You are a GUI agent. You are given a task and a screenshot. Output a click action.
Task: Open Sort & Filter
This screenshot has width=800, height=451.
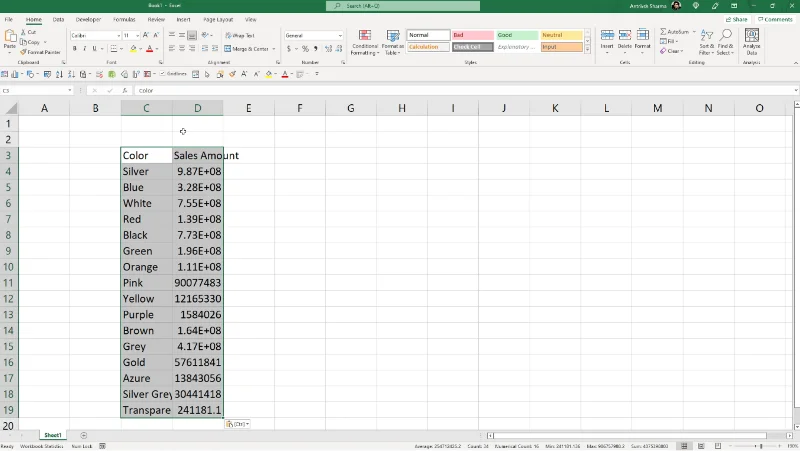[707, 42]
